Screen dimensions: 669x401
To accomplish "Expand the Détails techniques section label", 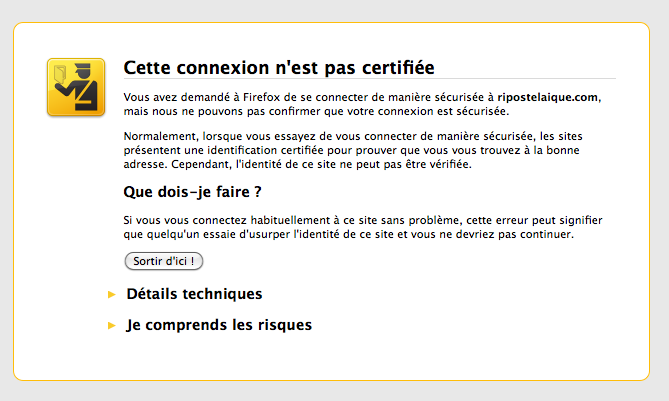I will (x=194, y=294).
